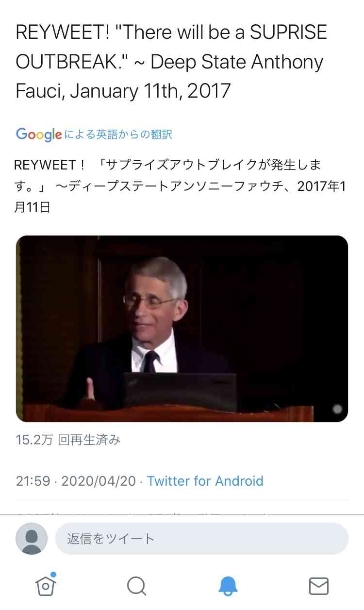Tap the gray circle indicator on video
This screenshot has height=610, width=364.
tap(337, 409)
